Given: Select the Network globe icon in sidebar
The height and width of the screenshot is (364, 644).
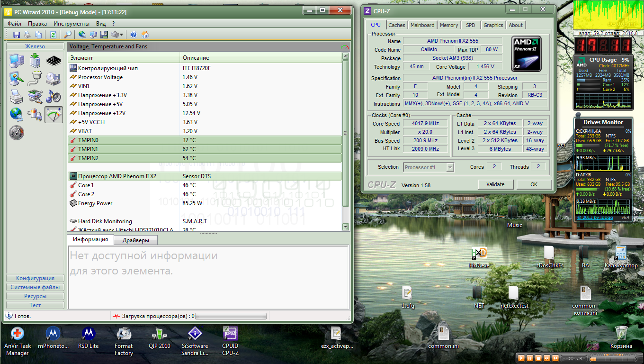Looking at the screenshot, I should [17, 114].
